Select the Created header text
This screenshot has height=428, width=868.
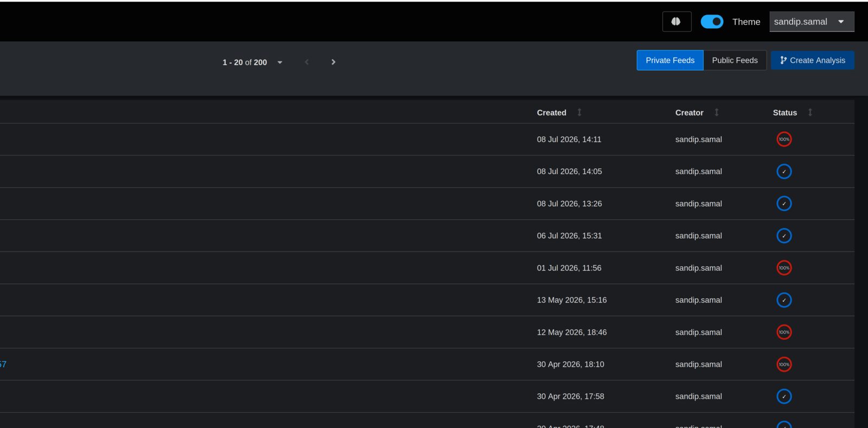coord(552,113)
